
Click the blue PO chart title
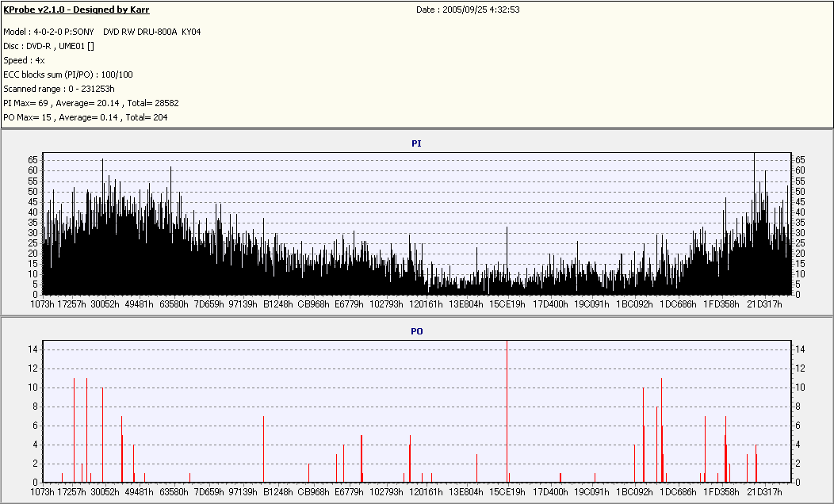[417, 332]
